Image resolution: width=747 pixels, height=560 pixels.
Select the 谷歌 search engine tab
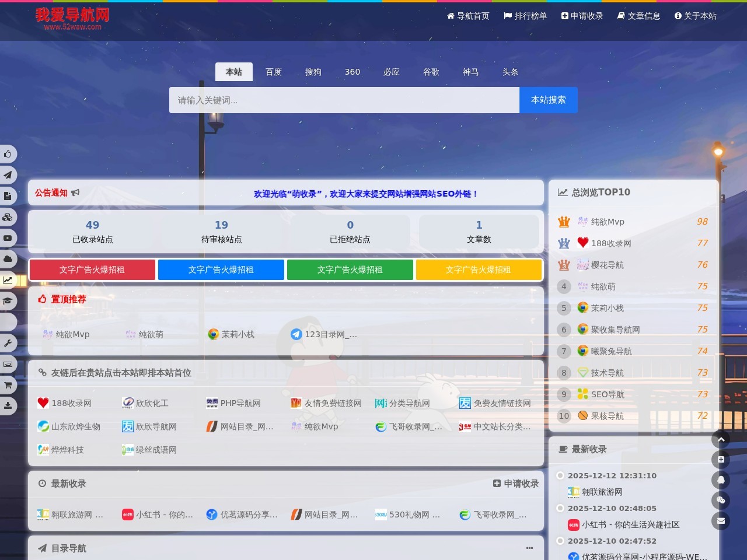point(431,72)
